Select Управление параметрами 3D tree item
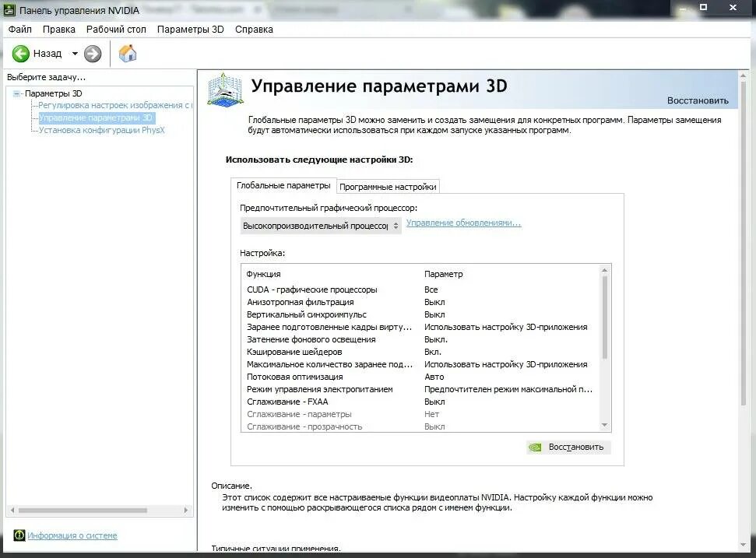Screen dimensions: 756x558 point(96,118)
